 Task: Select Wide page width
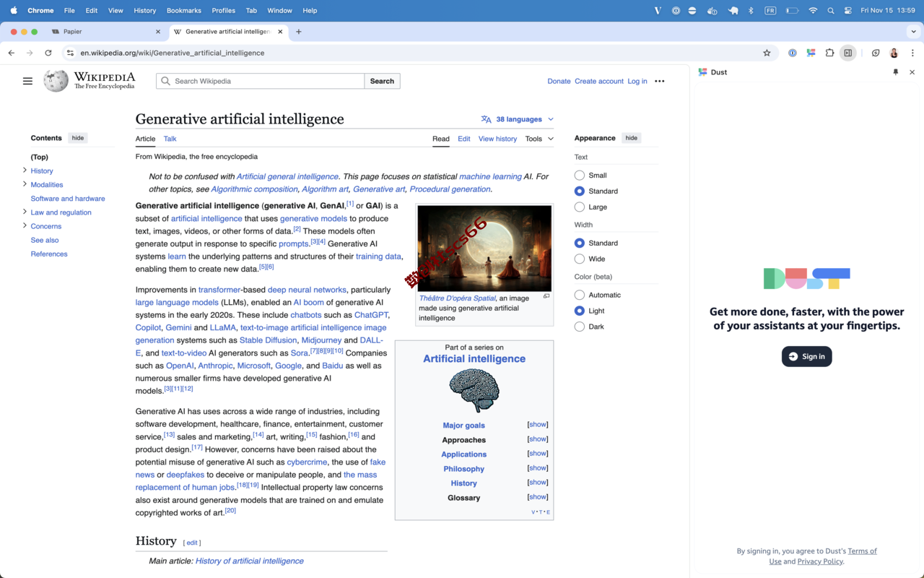pyautogui.click(x=580, y=259)
